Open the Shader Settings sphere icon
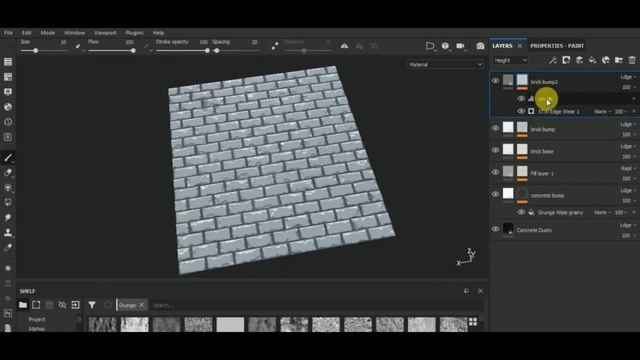Viewport: 640px width, 360px height. point(8,107)
